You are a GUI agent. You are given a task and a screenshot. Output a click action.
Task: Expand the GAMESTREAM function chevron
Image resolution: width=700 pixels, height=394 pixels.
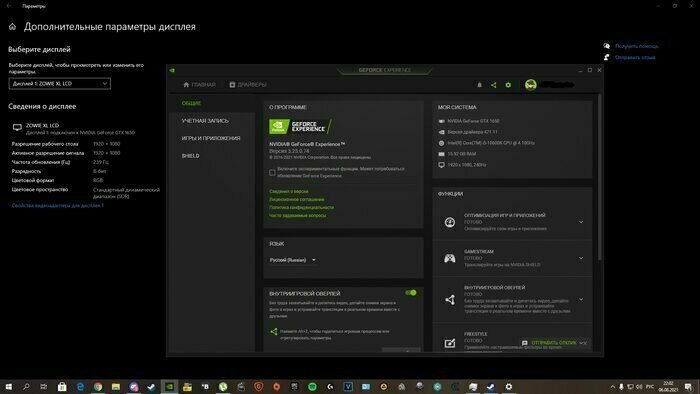pos(581,258)
